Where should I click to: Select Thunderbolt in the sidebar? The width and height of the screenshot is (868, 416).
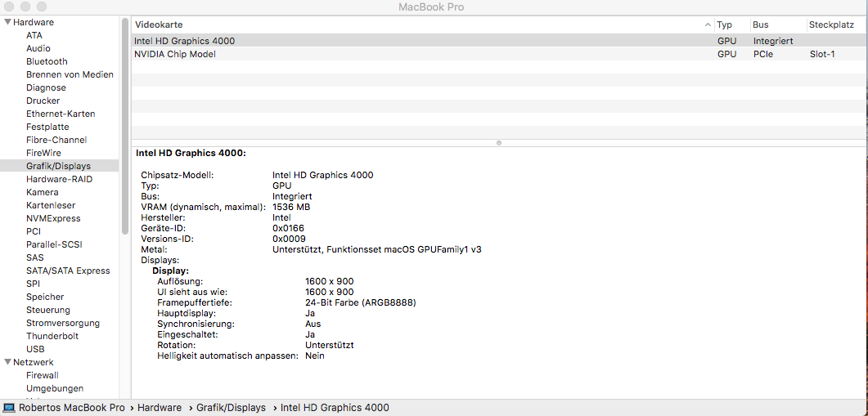52,336
